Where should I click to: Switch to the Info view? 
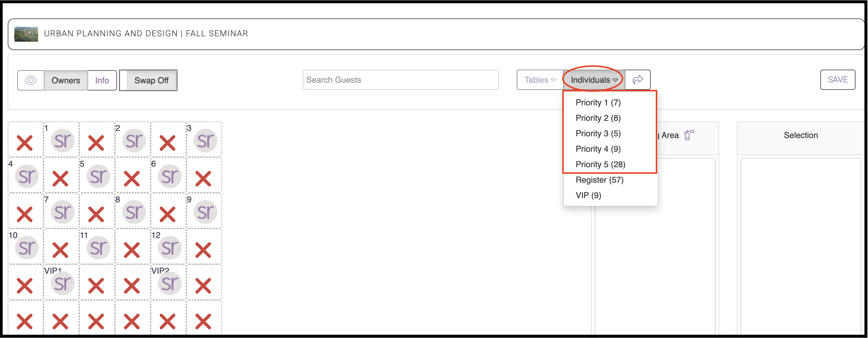click(102, 80)
